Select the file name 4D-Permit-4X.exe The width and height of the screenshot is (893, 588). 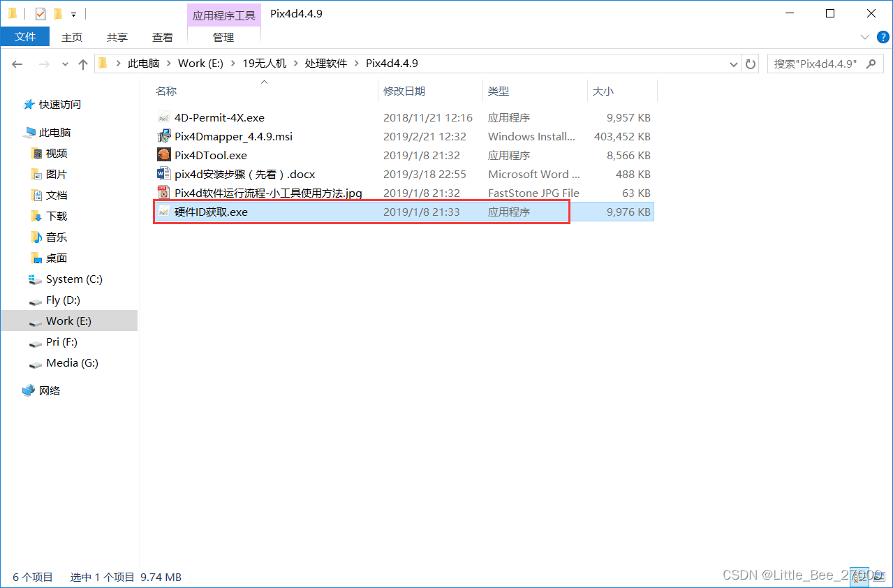pyautogui.click(x=219, y=117)
